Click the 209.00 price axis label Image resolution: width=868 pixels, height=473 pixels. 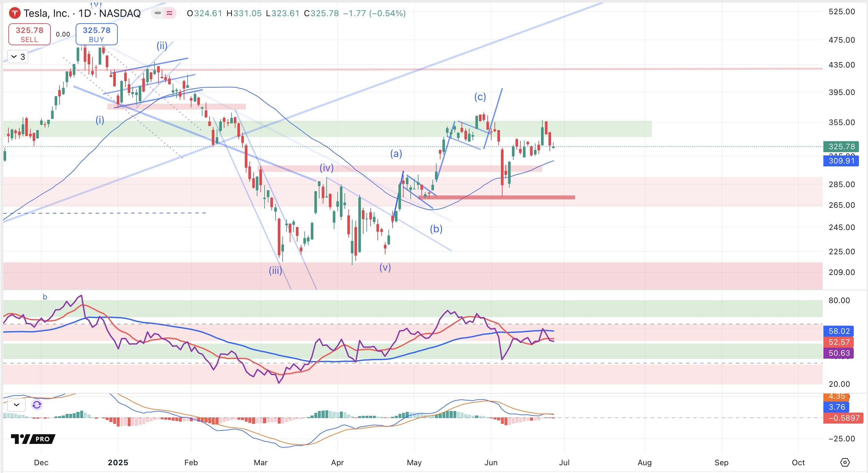pyautogui.click(x=842, y=272)
